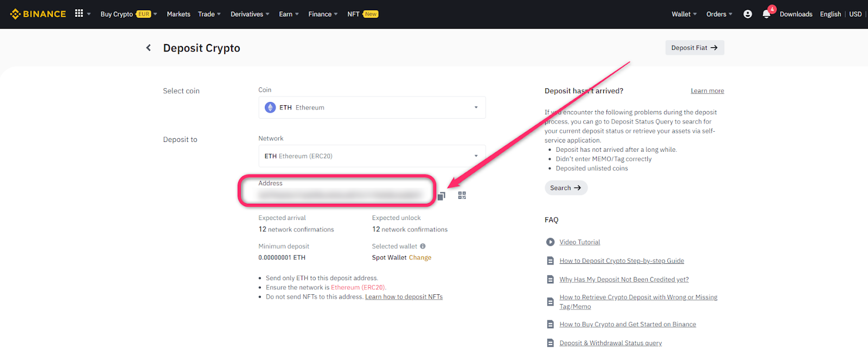Open the Derivatives menu
The height and width of the screenshot is (362, 868).
[x=250, y=14]
